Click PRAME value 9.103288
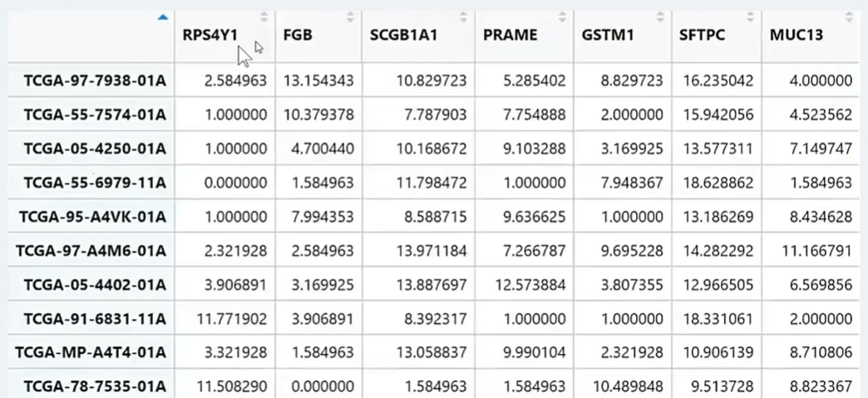 click(535, 149)
